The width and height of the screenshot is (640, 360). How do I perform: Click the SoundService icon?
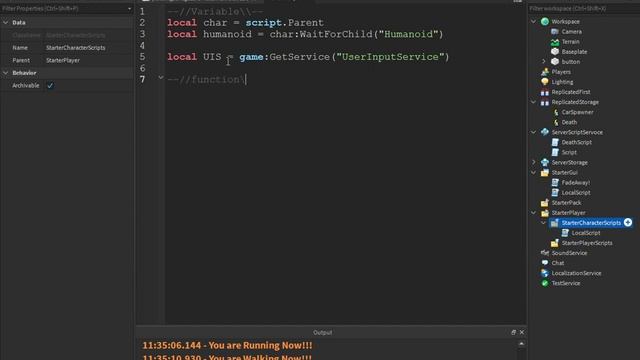(544, 253)
